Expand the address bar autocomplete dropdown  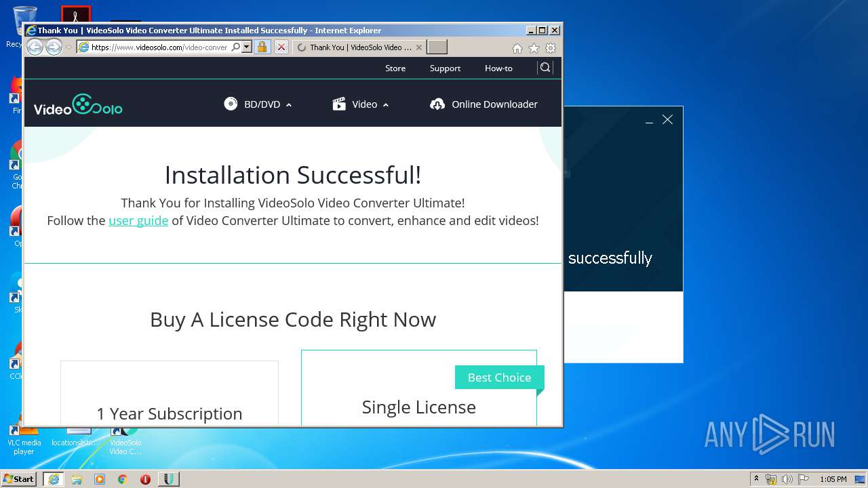coord(247,47)
